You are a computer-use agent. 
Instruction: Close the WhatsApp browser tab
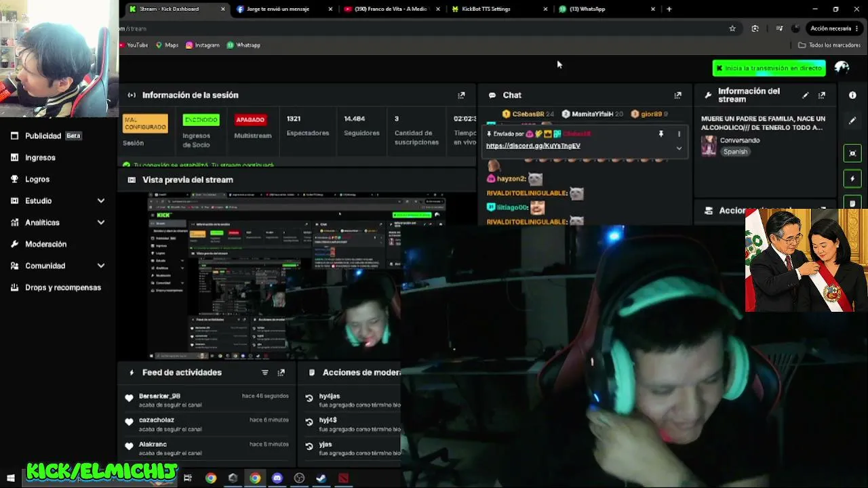[653, 9]
